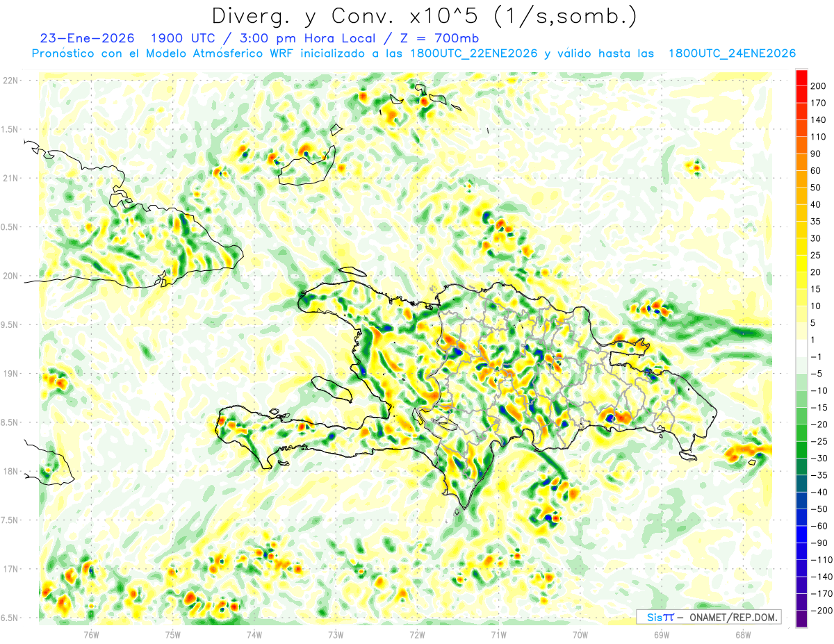Click the dark purple swatch below -200
Image resolution: width=834 pixels, height=644 pixels.
801,619
